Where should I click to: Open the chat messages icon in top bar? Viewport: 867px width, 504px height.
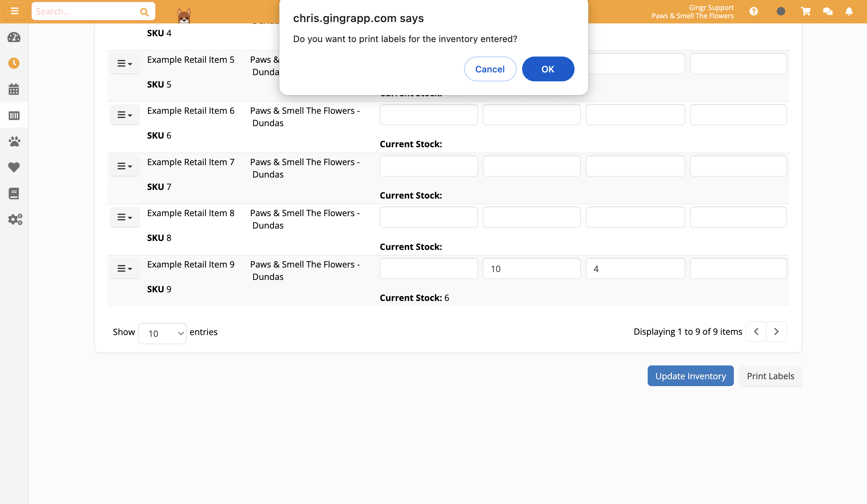pos(827,11)
